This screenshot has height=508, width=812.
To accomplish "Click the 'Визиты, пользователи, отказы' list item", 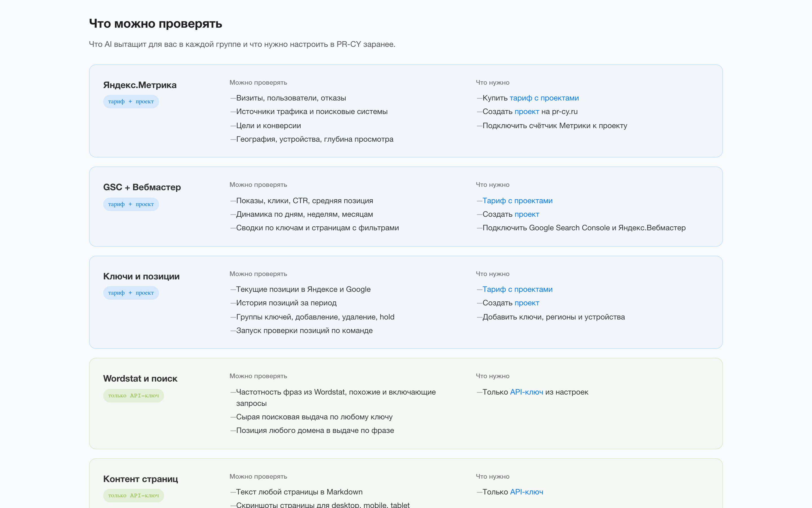I will point(291,98).
